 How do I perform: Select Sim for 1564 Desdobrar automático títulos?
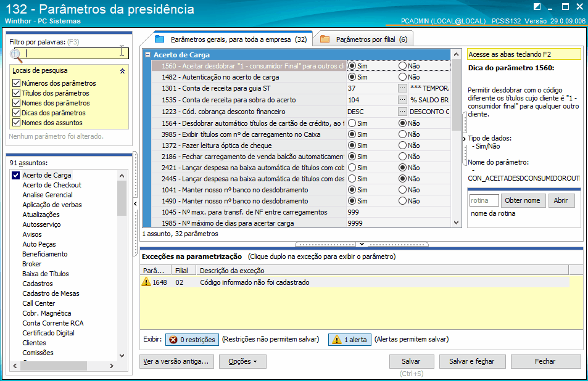tap(352, 123)
